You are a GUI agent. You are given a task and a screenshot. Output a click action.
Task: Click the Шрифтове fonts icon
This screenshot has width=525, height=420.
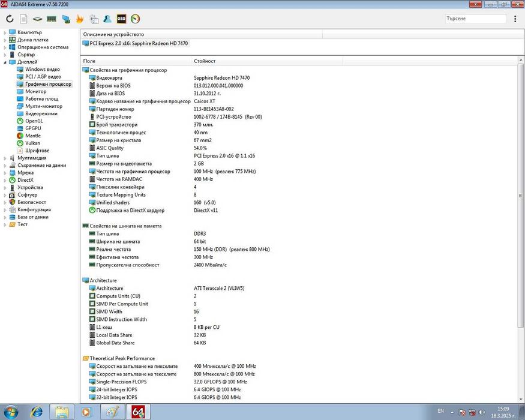pyautogui.click(x=20, y=151)
